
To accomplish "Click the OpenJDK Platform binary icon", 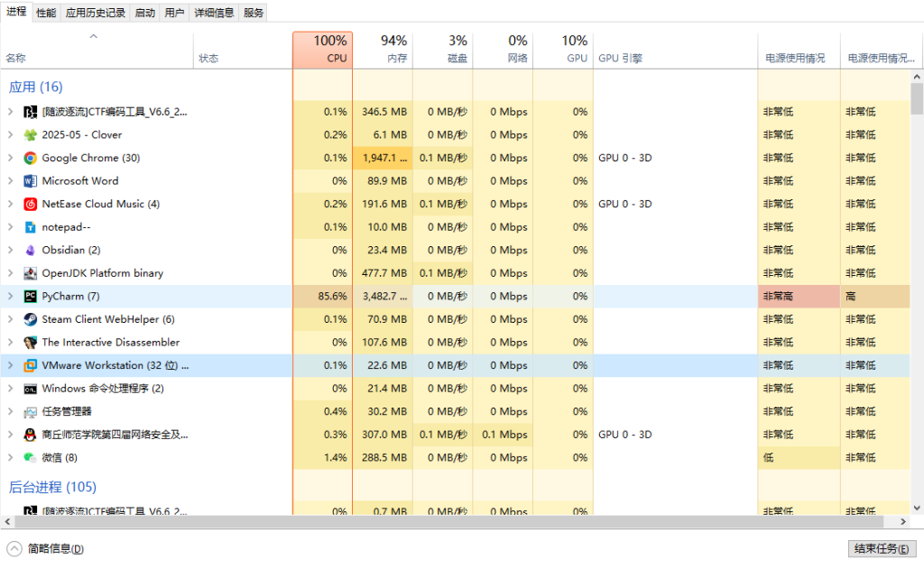I will (x=31, y=273).
